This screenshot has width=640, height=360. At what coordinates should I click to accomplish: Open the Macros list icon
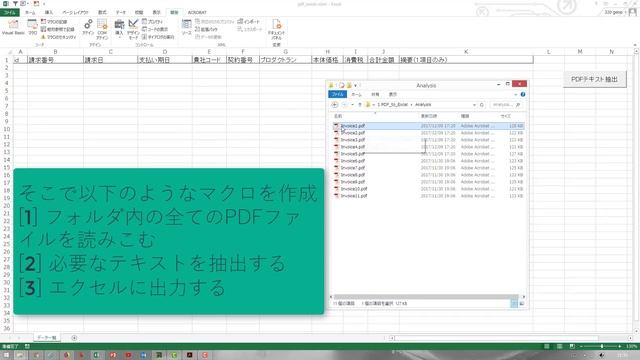click(x=32, y=27)
